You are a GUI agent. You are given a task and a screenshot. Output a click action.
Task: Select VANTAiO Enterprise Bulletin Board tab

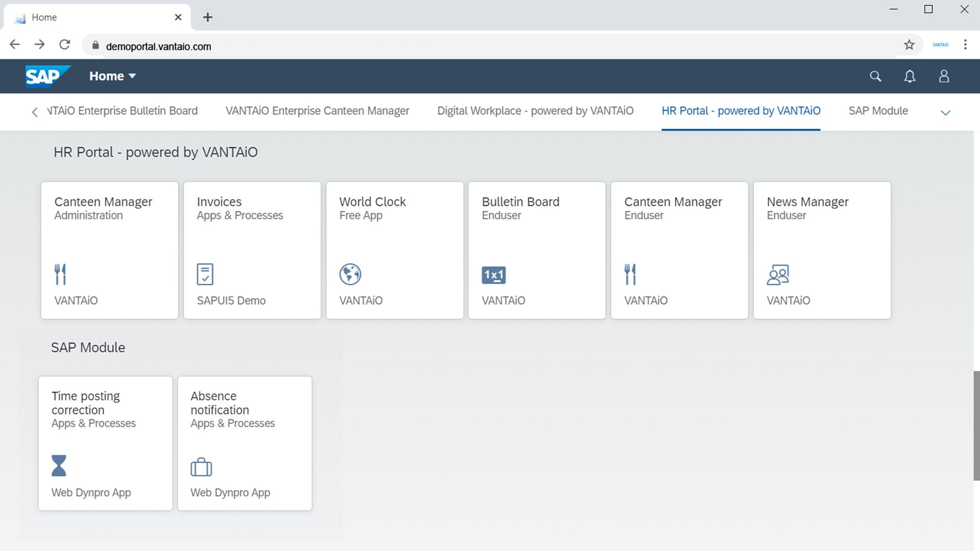(122, 111)
